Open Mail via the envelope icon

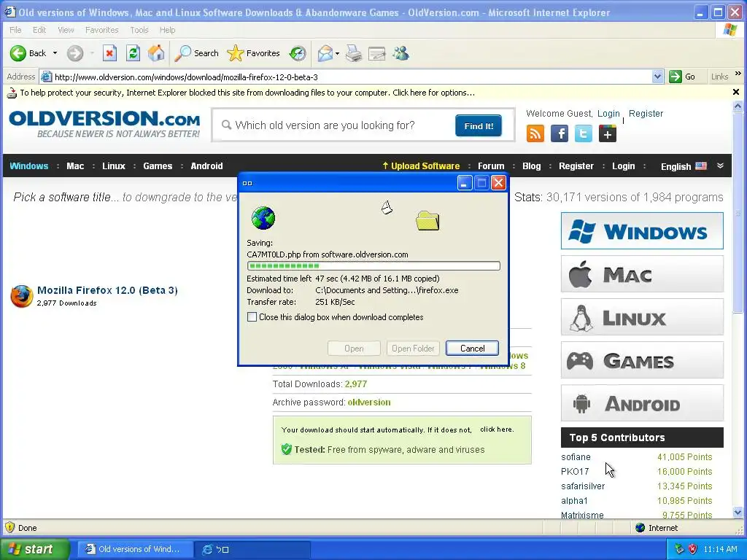[x=325, y=53]
